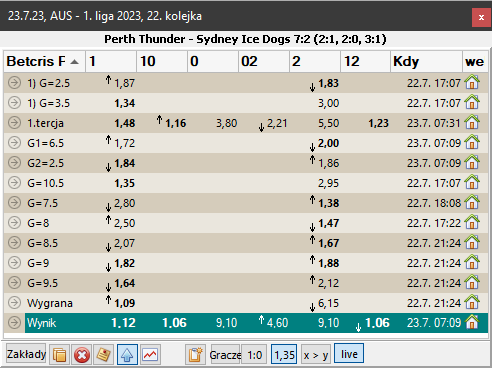Click the 02 column header
The width and height of the screenshot is (492, 368).
coord(264,61)
